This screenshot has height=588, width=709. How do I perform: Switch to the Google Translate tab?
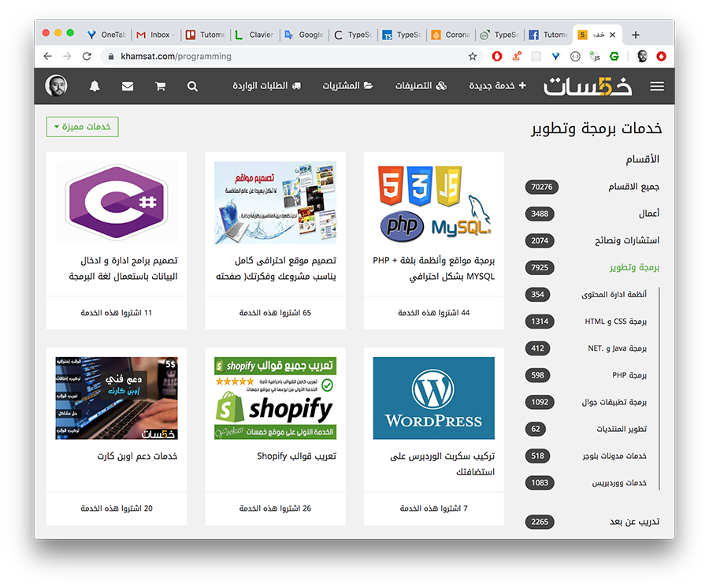304,35
